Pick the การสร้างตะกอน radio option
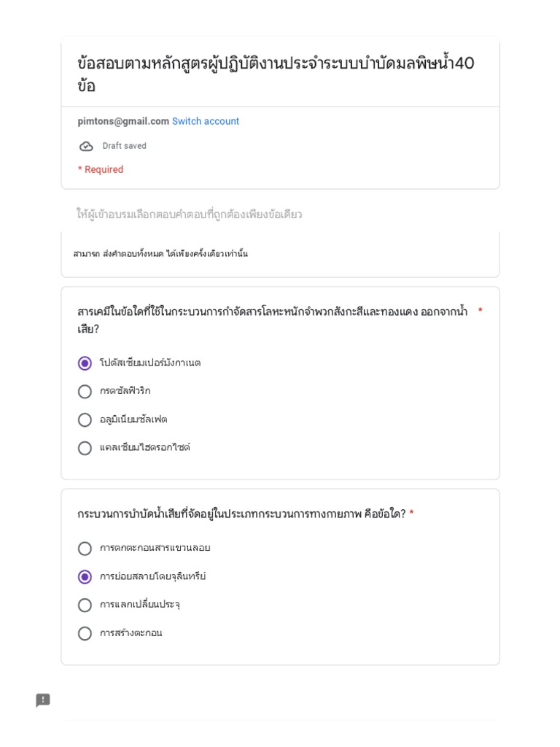The image size is (560, 747). [85, 633]
